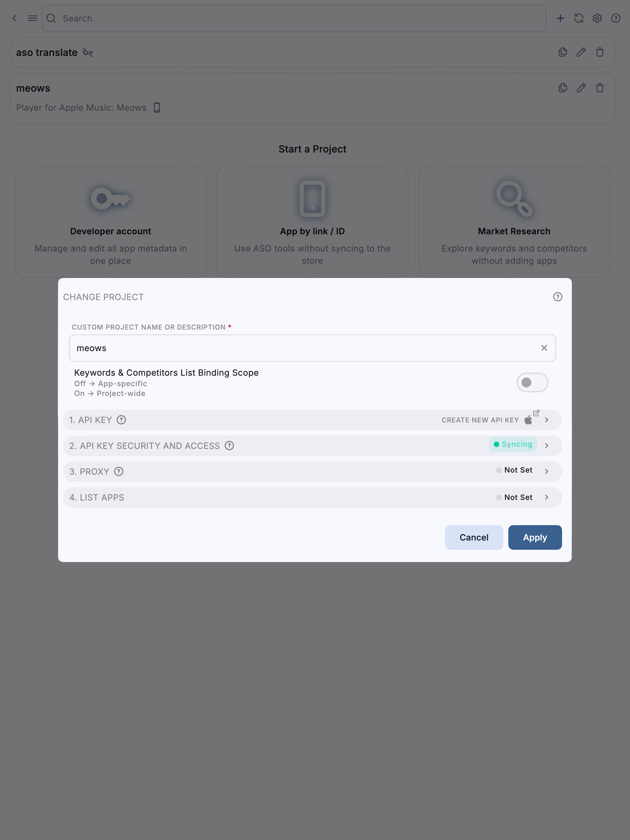Expand the 4. LIST APPS section
The image size is (630, 840).
coord(546,497)
